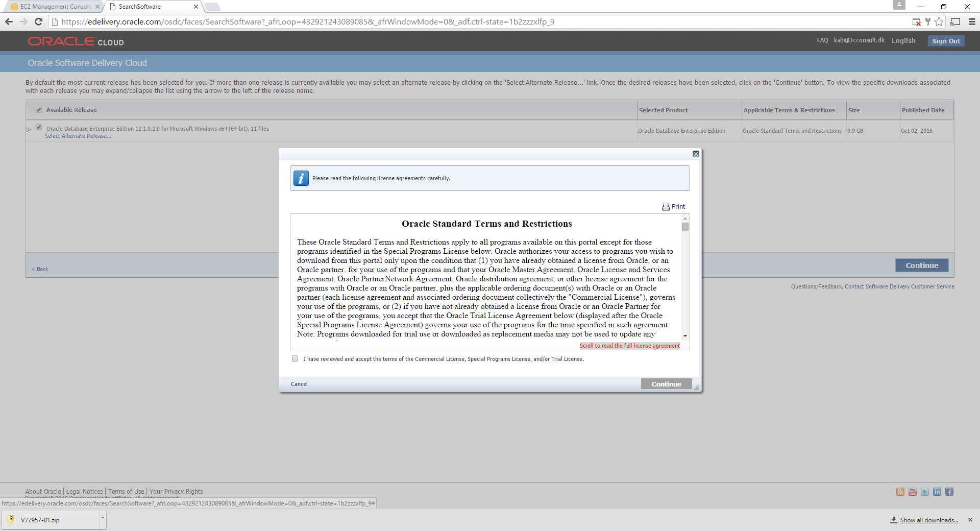Click Scroll to read full license notice

[x=629, y=346]
